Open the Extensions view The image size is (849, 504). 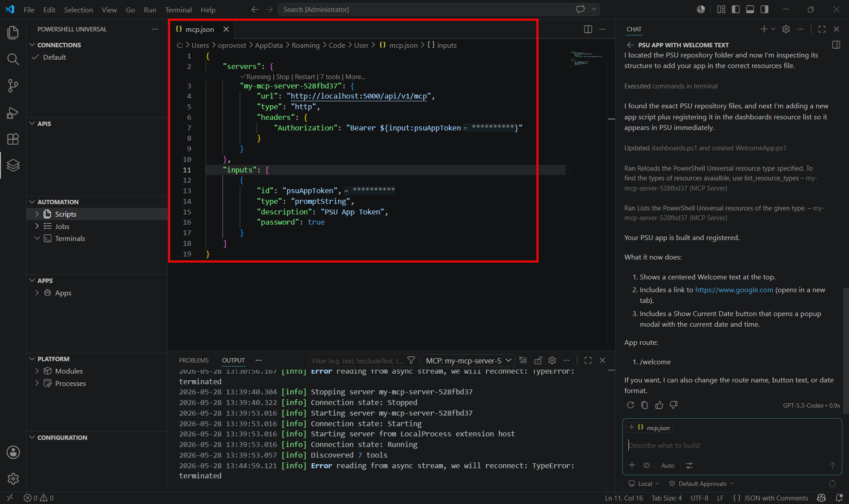13,139
